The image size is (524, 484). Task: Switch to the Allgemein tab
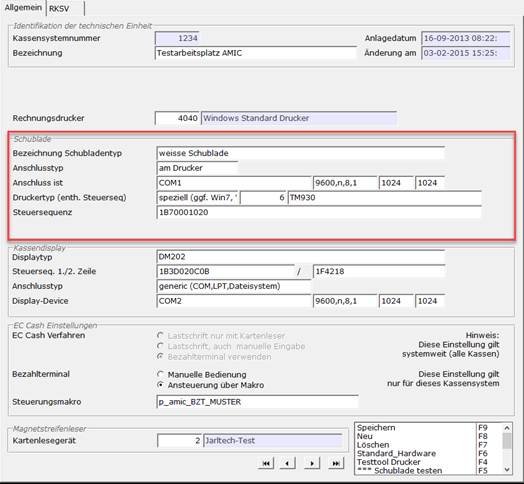(x=23, y=8)
